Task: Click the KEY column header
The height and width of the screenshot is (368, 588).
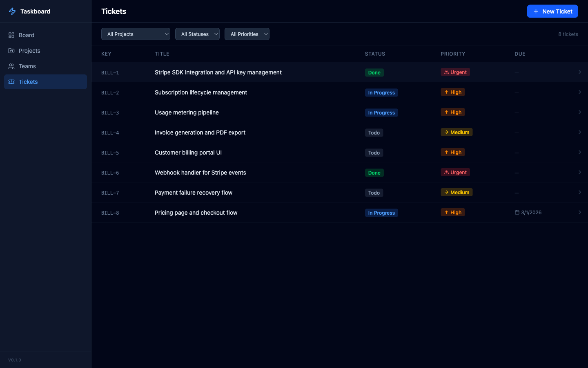Action: (106, 54)
